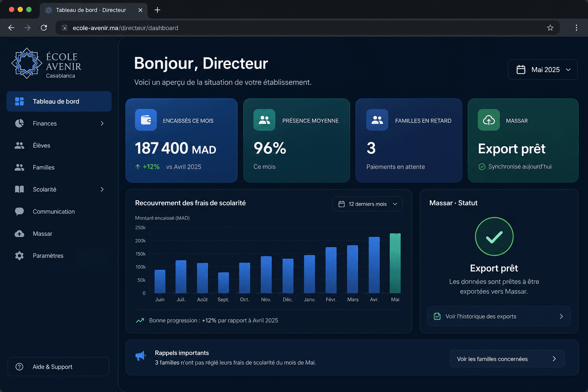This screenshot has width=588, height=392.
Task: Click the megaphone icon in Rappels importants
Action: click(x=141, y=356)
